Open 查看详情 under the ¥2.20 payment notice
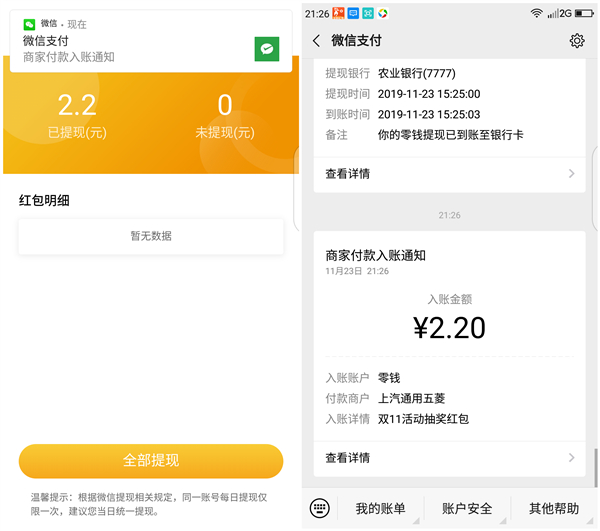600x531 pixels. coord(449,458)
